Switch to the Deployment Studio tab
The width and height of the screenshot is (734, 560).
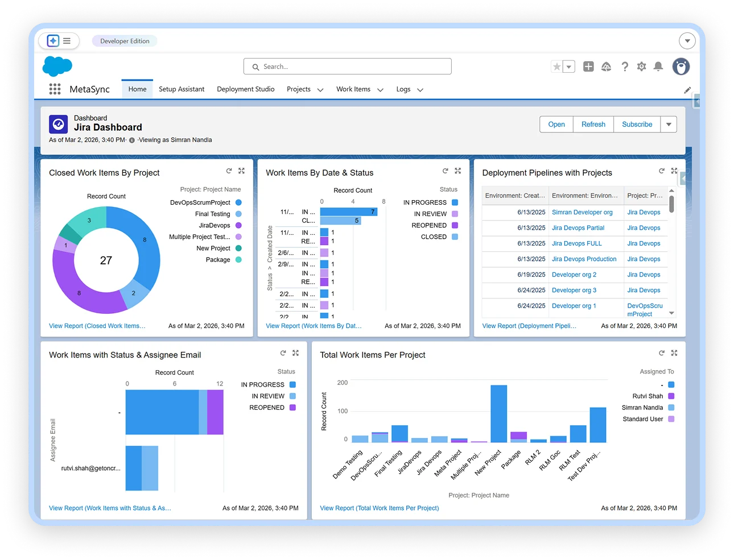pos(245,89)
